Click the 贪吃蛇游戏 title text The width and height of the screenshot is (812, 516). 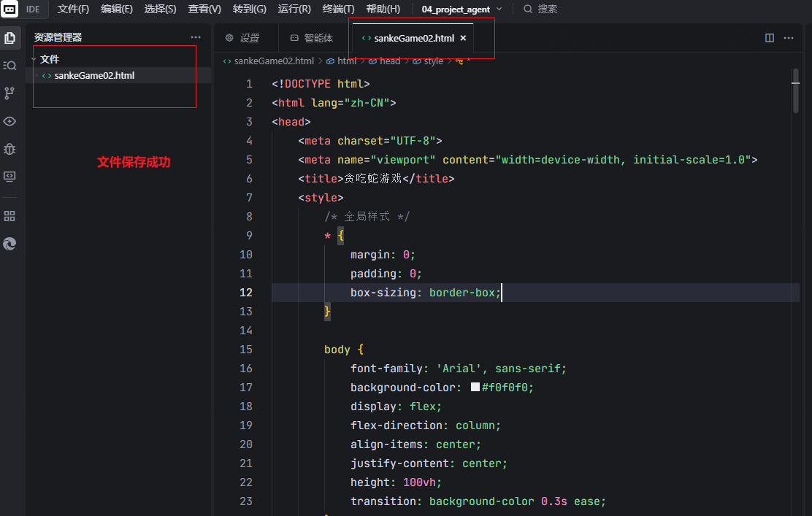[x=373, y=179]
